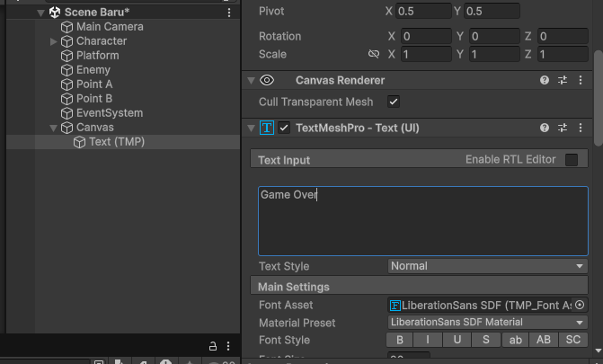Viewport: 603px width, 364px height.
Task: Disable the TextMeshPro component checkbox
Action: click(284, 128)
